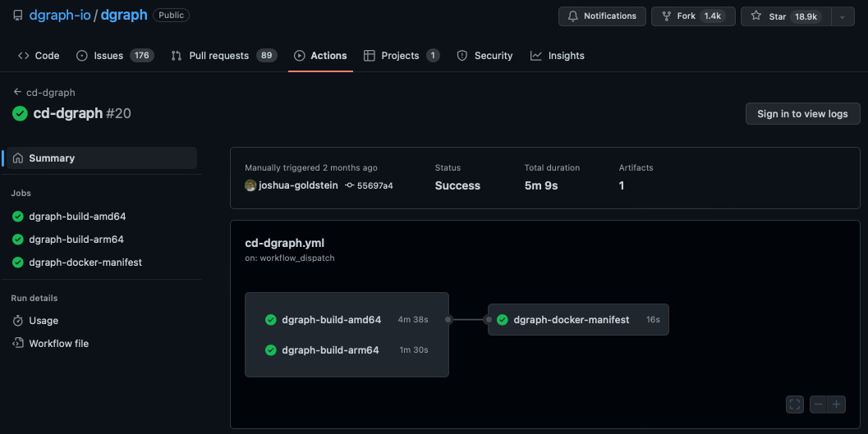
Task: Click the Insights graph icon
Action: pyautogui.click(x=536, y=55)
